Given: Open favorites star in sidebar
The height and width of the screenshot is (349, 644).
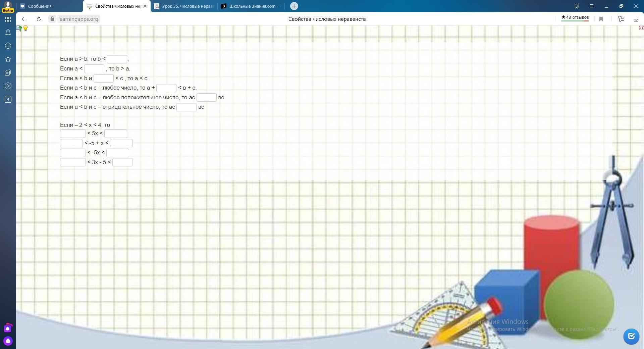Looking at the screenshot, I should 8,59.
